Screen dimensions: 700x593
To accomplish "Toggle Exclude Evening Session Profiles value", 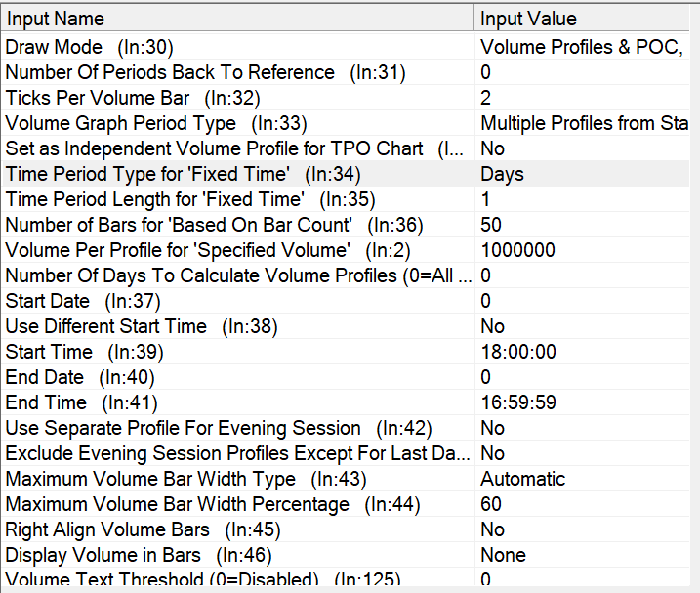I will coord(582,453).
